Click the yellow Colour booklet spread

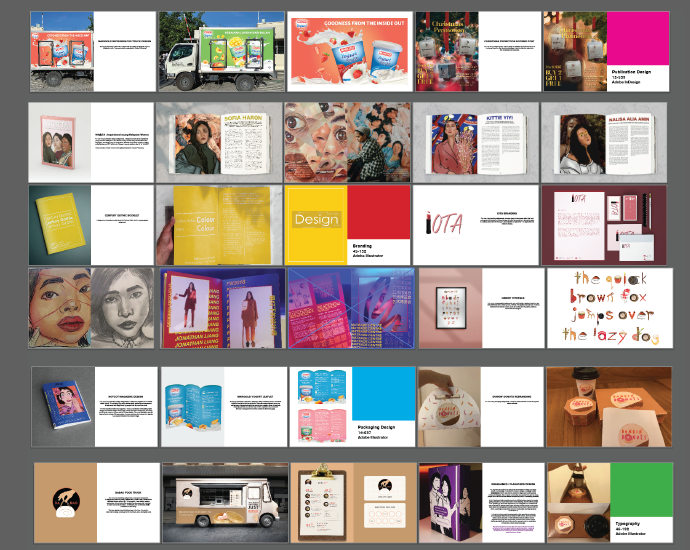[x=220, y=224]
